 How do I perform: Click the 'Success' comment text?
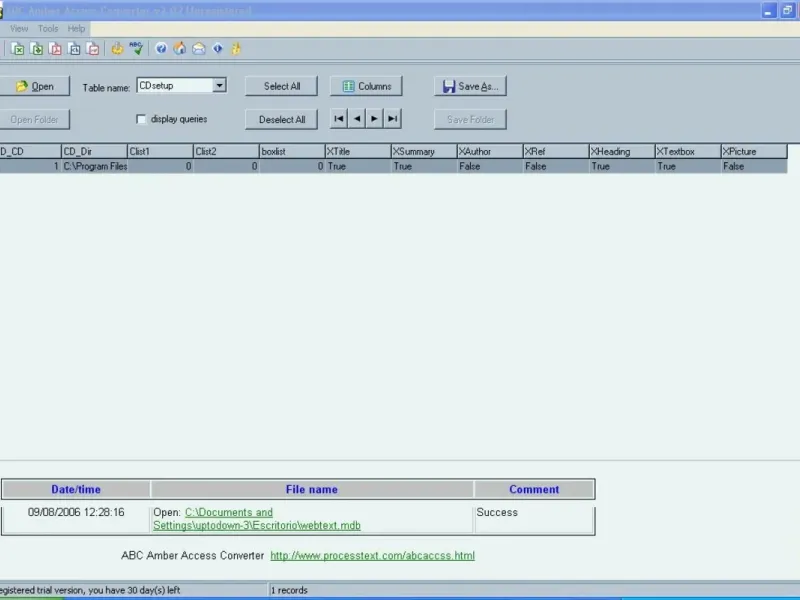click(x=497, y=512)
